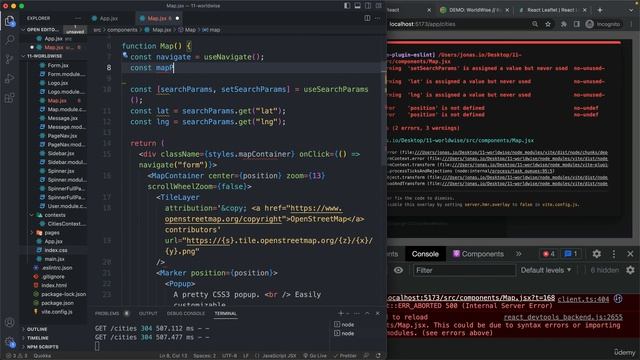
Task: Click the split editor icon
Action: pyautogui.click(x=367, y=18)
